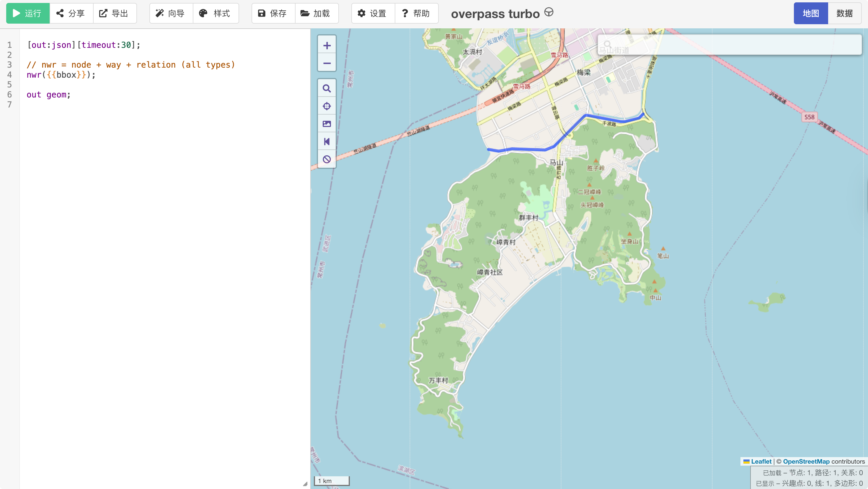The width and height of the screenshot is (868, 489).
Task: Click the map search input field
Action: coord(730,45)
